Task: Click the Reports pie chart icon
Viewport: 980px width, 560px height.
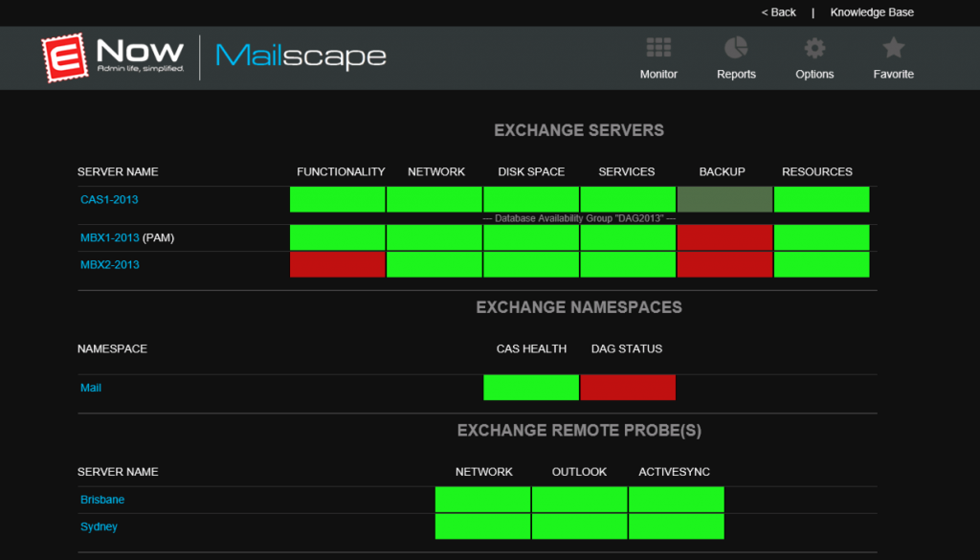Action: pyautogui.click(x=736, y=45)
